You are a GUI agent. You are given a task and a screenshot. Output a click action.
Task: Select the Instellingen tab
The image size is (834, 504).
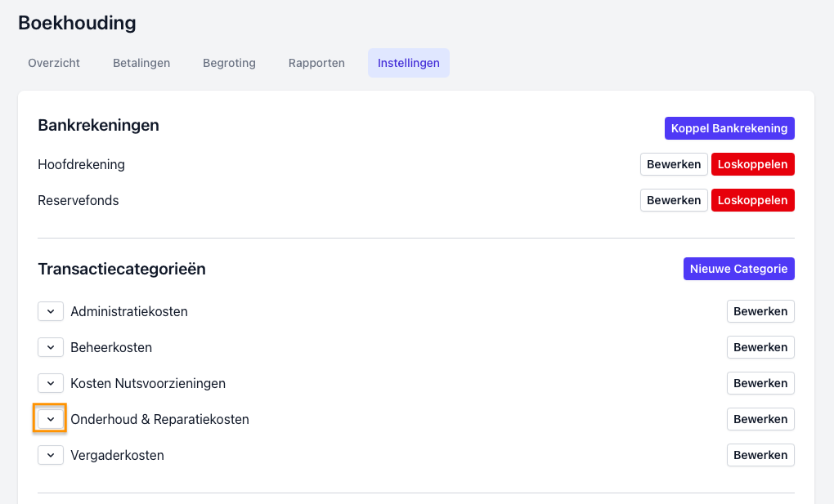tap(408, 63)
